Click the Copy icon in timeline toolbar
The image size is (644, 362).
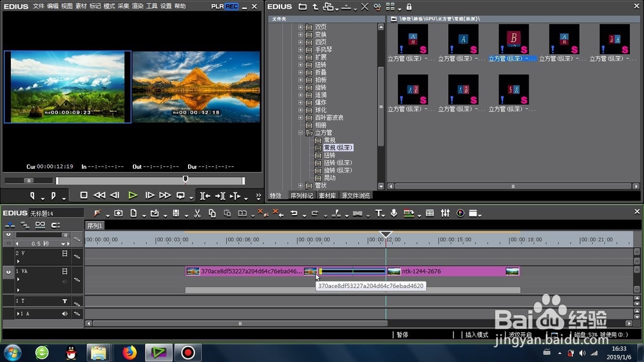(212, 213)
